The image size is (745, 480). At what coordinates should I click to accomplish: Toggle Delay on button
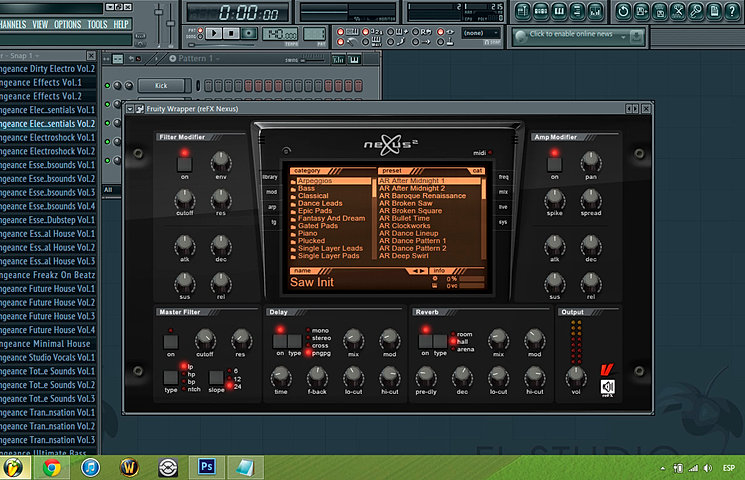tap(279, 341)
